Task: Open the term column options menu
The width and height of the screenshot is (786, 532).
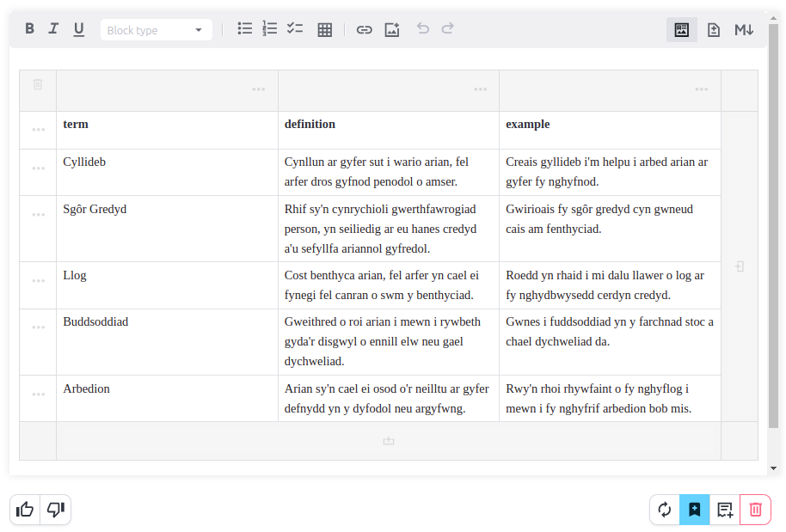Action: pyautogui.click(x=259, y=89)
